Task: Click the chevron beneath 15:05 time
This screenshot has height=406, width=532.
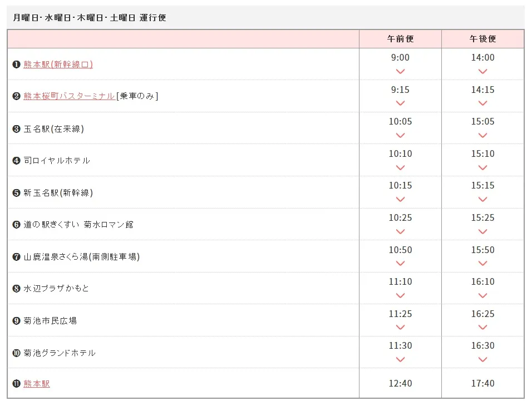Action: pyautogui.click(x=482, y=135)
